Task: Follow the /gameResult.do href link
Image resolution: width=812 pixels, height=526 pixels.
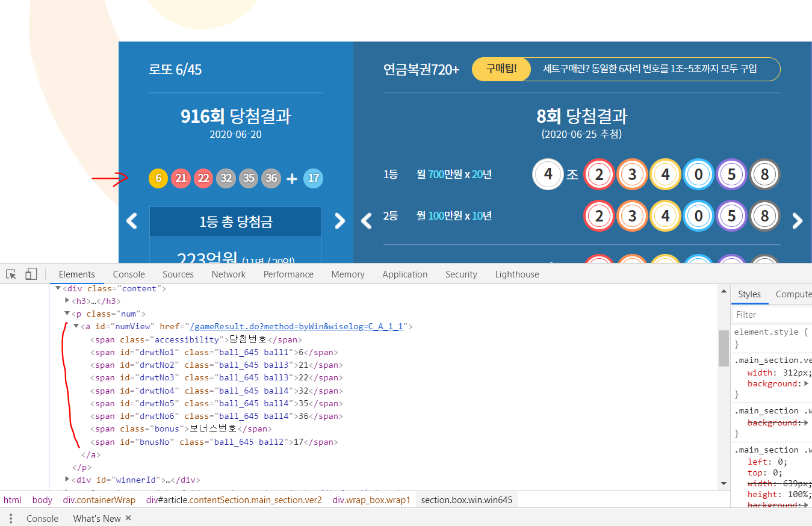Action: (296, 327)
